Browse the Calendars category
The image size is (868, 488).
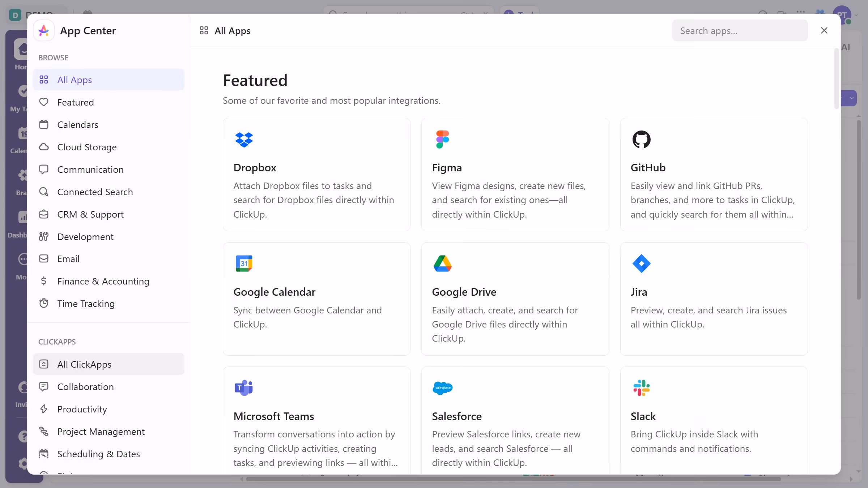tap(109, 125)
